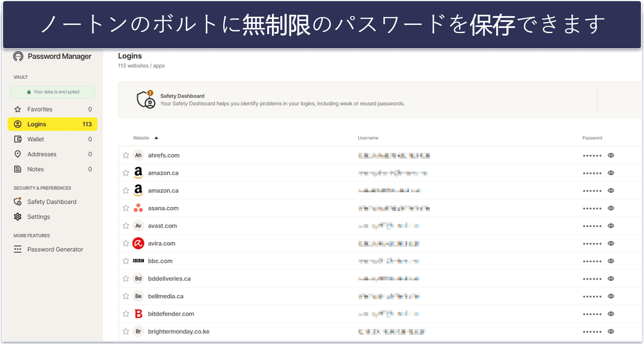The image size is (644, 344).
Task: Click the '113 websites / apps' subtitle
Action: (141, 66)
